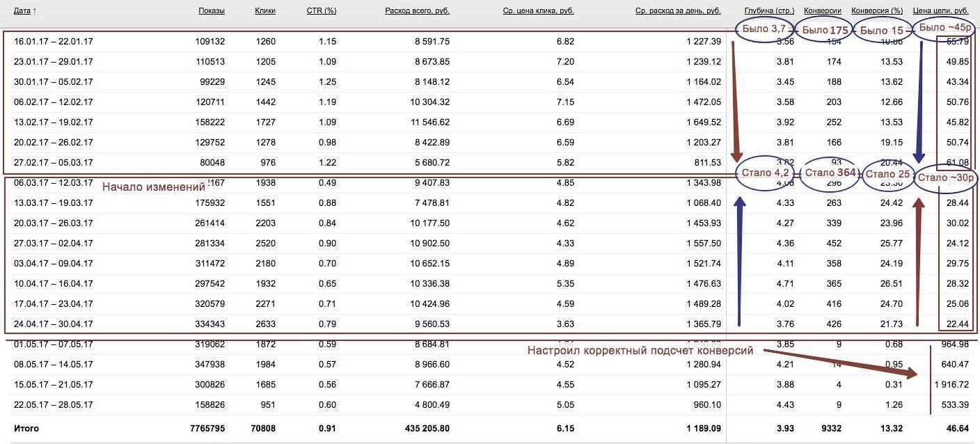
Task: Click the 'Было ~45р' oval annotation
Action: tap(945, 28)
